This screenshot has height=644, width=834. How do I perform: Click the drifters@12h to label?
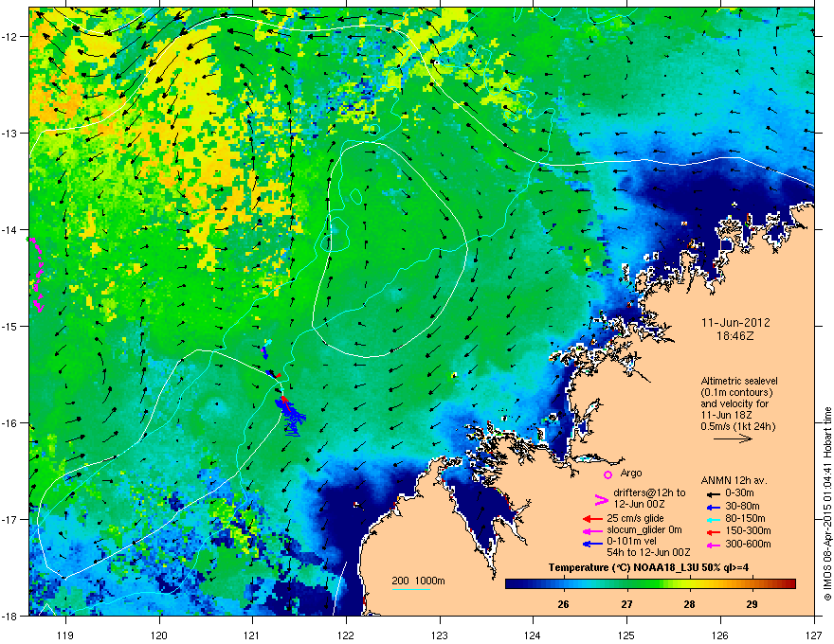[649, 493]
